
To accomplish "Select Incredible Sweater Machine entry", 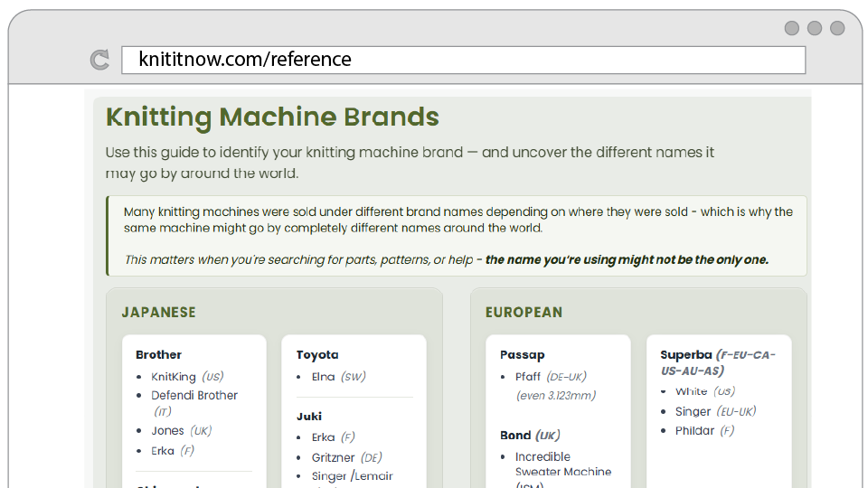I will pos(563,470).
